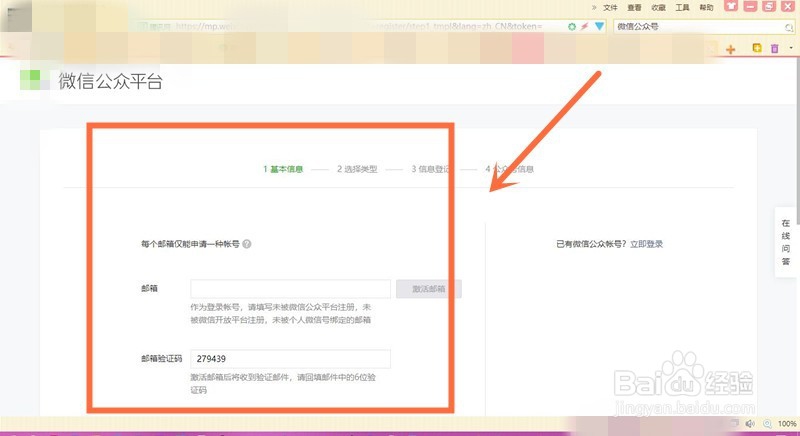Click the speaker mute icon in status bar
Image resolution: width=800 pixels, height=436 pixels.
coord(750,424)
